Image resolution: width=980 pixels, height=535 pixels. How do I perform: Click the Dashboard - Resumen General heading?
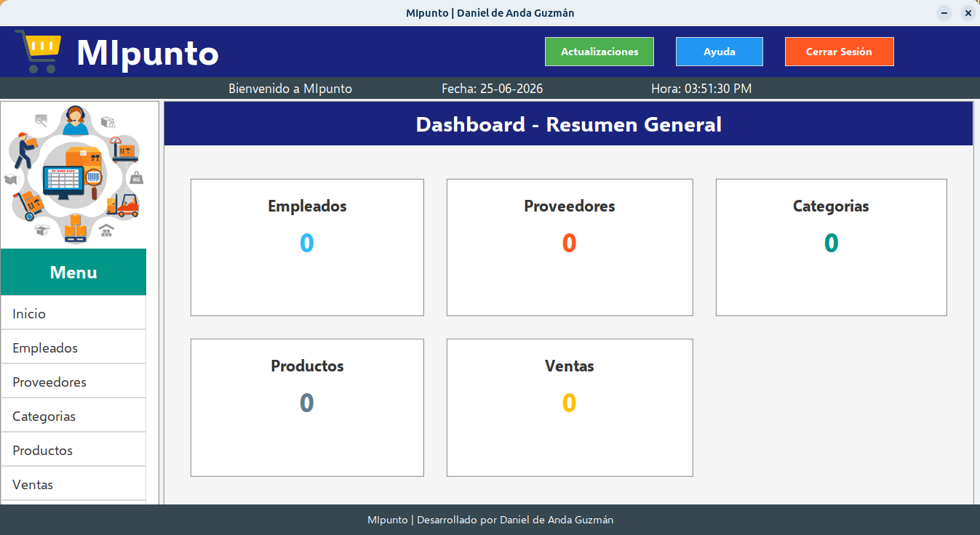[x=568, y=124]
